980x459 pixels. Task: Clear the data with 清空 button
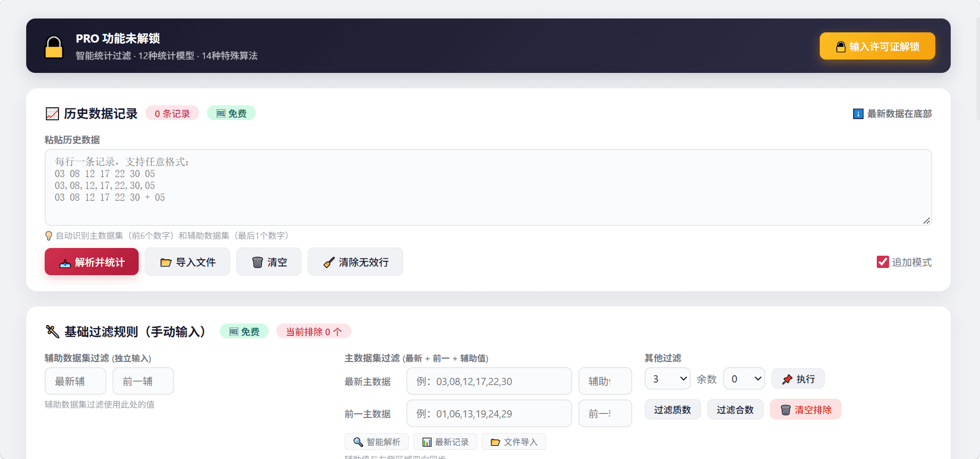[269, 262]
